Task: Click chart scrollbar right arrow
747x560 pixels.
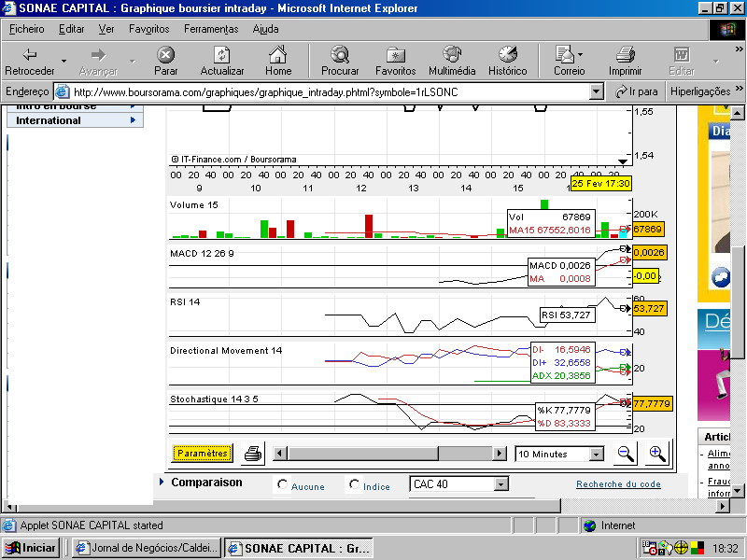Action: 499,454
